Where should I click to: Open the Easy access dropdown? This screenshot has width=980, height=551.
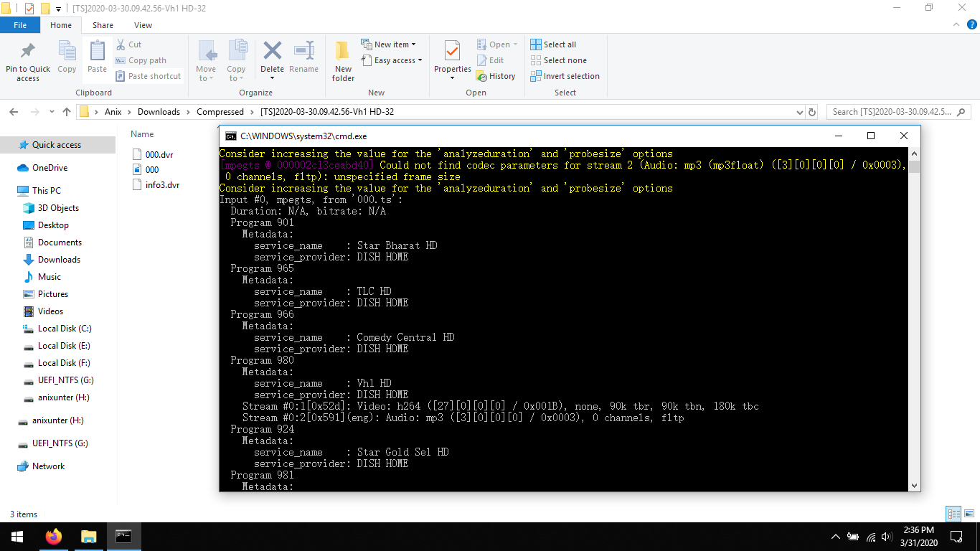[x=392, y=60]
